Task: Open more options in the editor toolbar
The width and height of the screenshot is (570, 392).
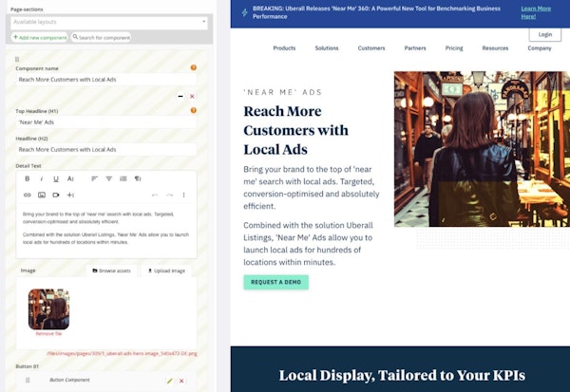Action: tap(183, 196)
